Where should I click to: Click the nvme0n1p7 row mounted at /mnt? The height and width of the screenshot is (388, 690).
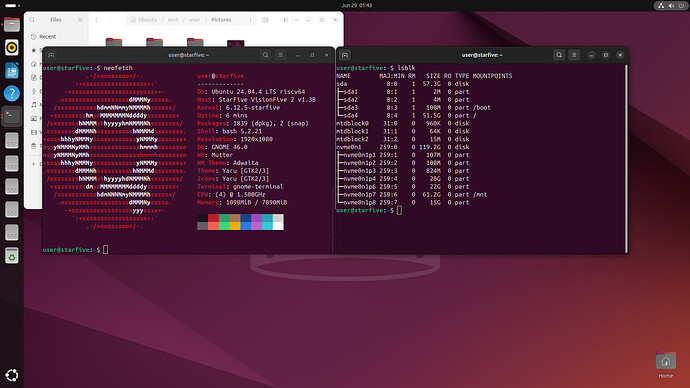tap(412, 195)
